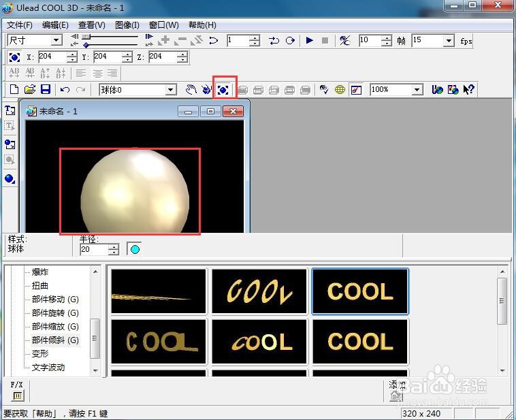Select 部件移动 (G) in the effects tree
The image size is (516, 420).
coord(55,300)
